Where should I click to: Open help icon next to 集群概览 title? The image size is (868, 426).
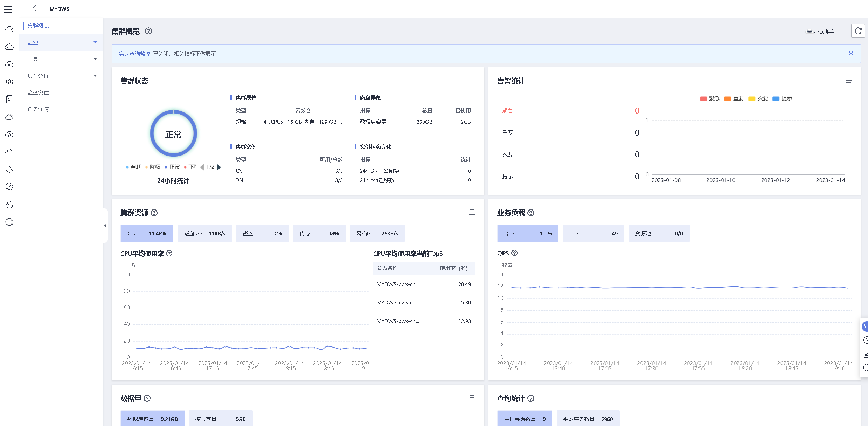148,31
